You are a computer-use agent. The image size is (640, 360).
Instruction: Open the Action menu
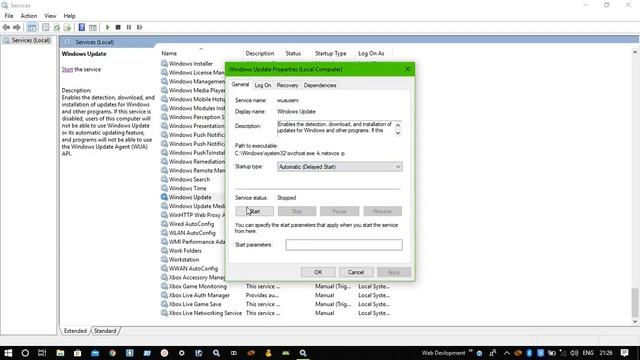(29, 16)
